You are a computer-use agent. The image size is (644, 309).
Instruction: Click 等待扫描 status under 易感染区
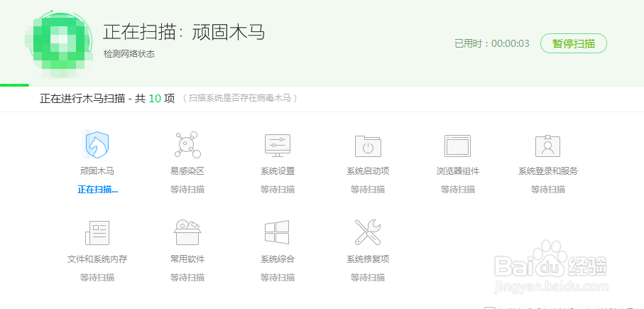(187, 190)
